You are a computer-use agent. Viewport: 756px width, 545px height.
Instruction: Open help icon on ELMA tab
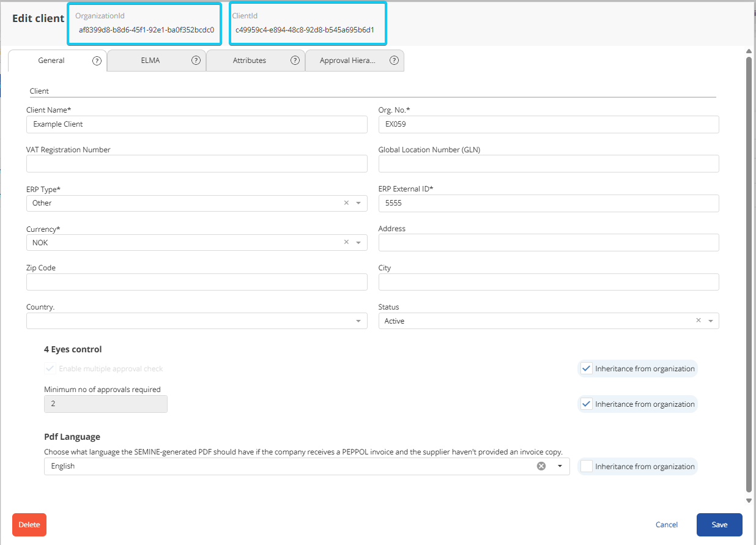tap(196, 61)
